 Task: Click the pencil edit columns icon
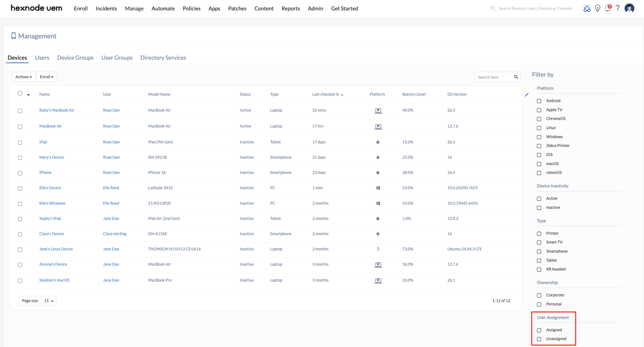point(527,95)
